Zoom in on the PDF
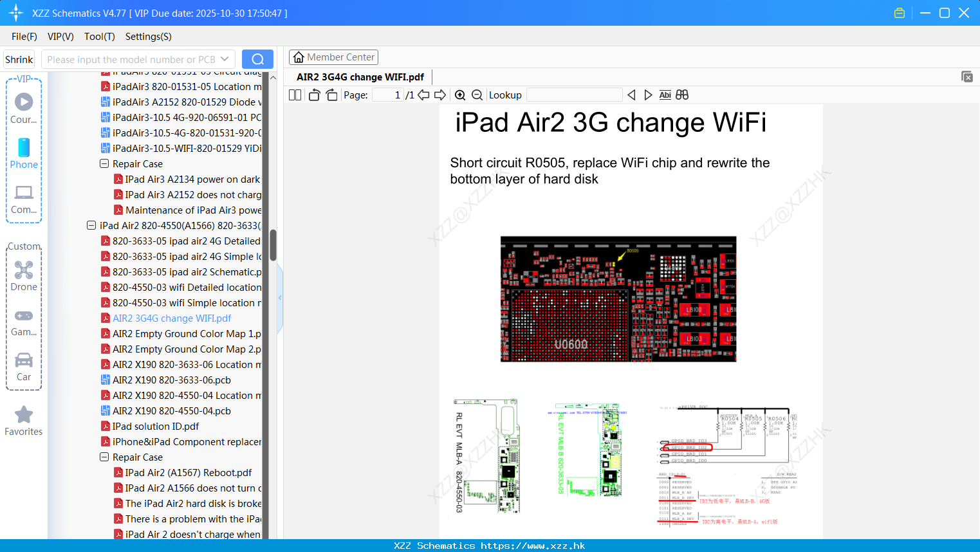 (460, 95)
